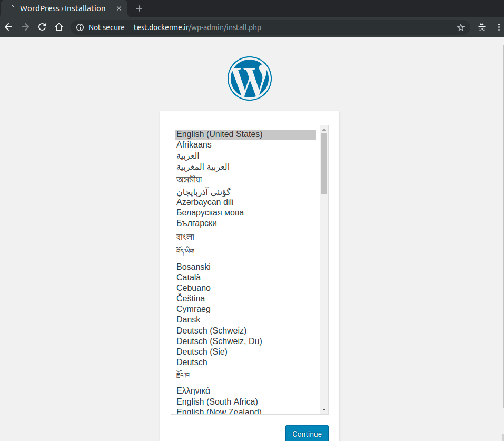Select Deutsch (Schweiz, Du) language option
Viewport: 504px width, 441px height.
[245, 341]
